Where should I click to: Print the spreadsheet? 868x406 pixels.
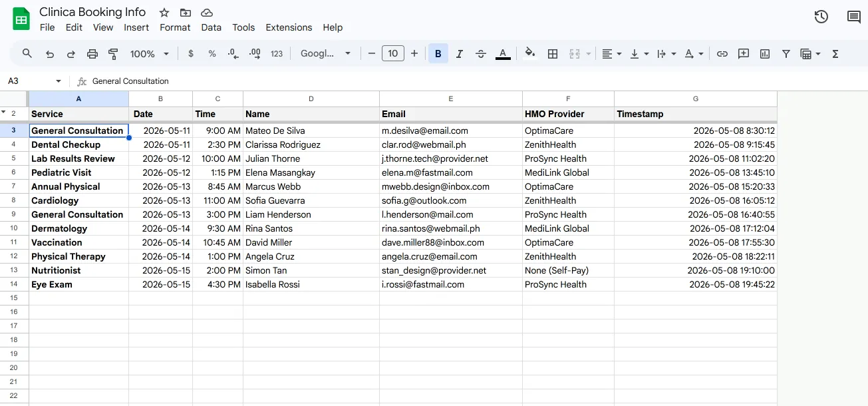coord(92,54)
